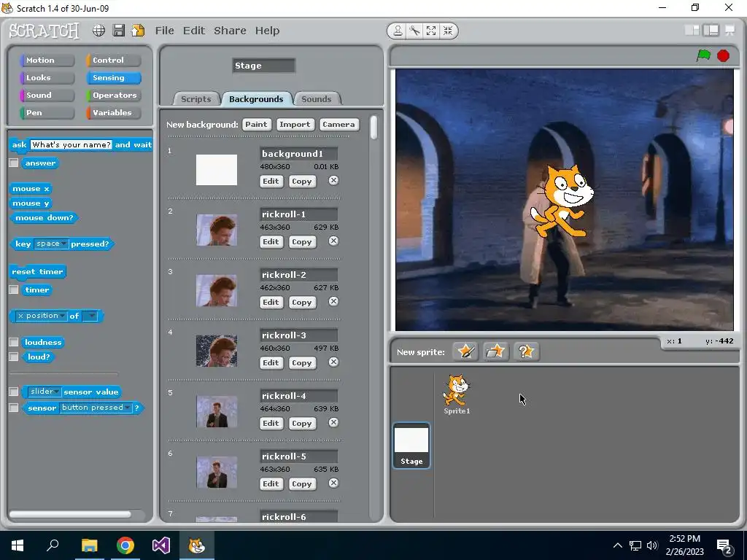
Task: Switch to the Sounds tab
Action: click(x=317, y=99)
